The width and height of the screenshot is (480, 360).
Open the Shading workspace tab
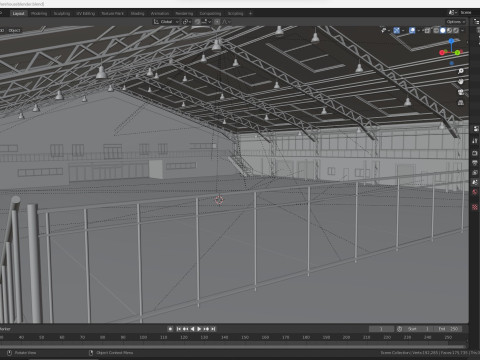pyautogui.click(x=137, y=13)
